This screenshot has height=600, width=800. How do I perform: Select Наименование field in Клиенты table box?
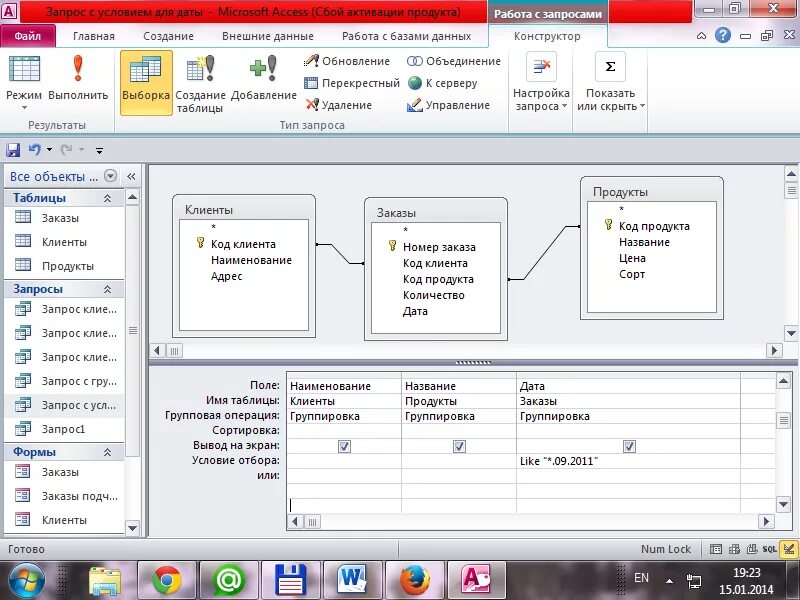coord(251,260)
